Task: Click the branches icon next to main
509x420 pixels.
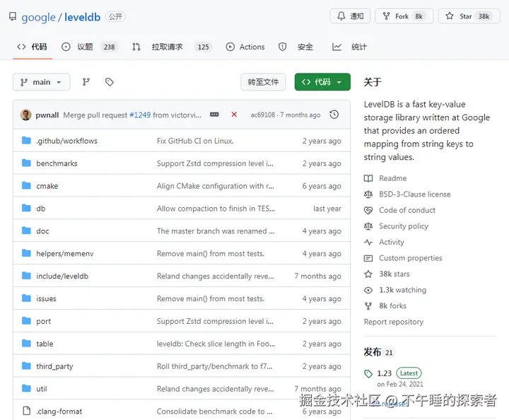Action: (86, 82)
